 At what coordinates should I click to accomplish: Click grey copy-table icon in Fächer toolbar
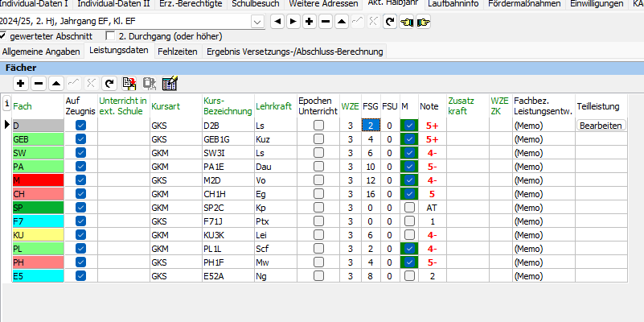[x=149, y=84]
